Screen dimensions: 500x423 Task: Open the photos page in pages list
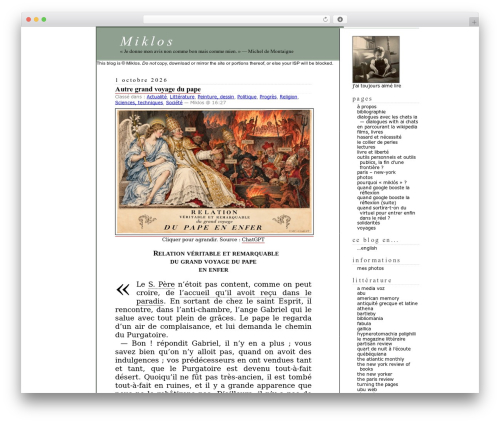pos(364,177)
